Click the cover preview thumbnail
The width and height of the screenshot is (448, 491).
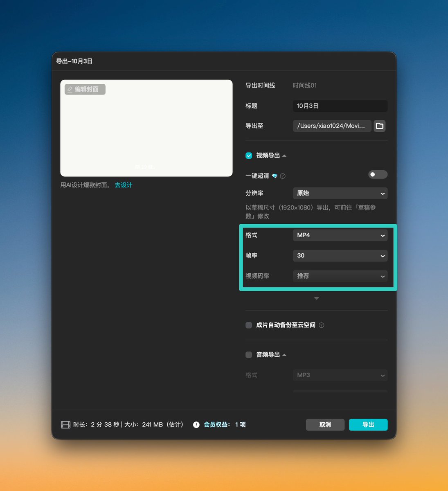tap(146, 128)
